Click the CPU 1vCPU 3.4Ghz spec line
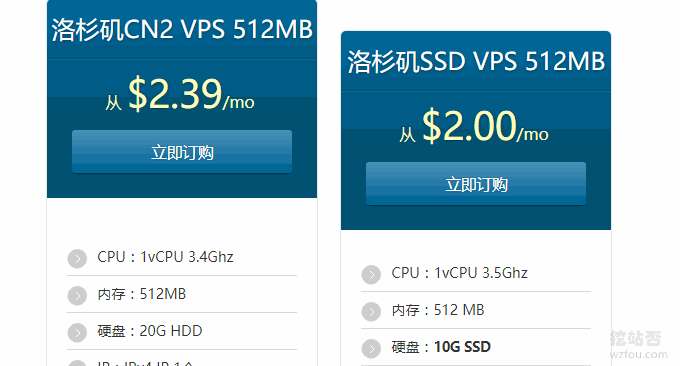 pos(165,257)
